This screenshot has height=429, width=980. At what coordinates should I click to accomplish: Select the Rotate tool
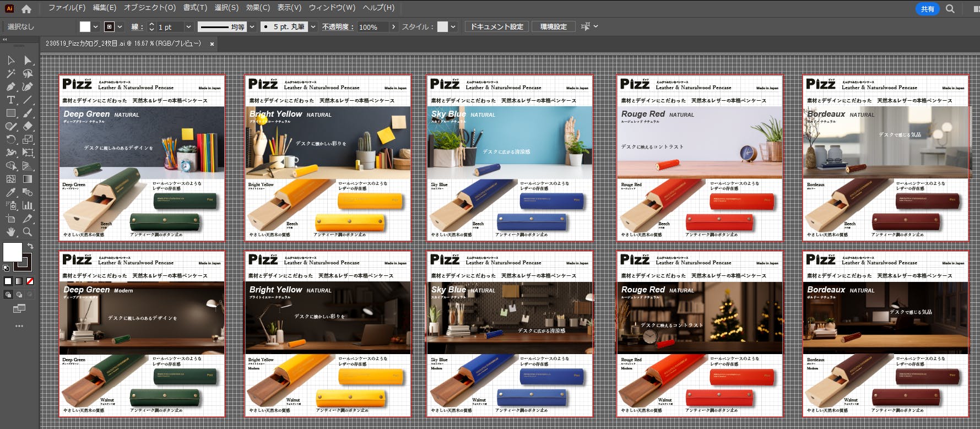point(10,139)
